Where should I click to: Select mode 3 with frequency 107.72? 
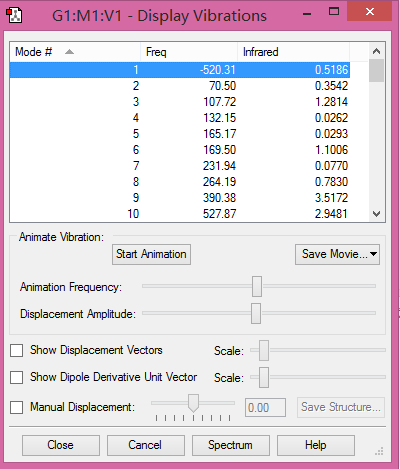pos(180,102)
